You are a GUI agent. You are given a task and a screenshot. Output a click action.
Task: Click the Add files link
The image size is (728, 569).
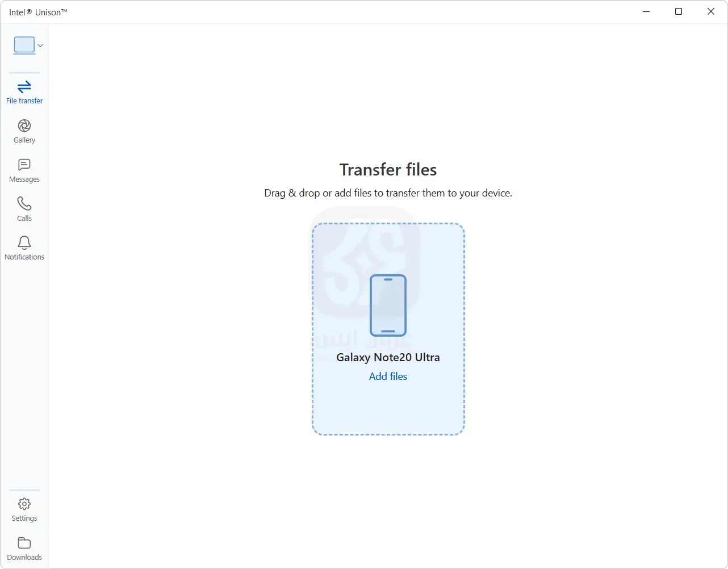[x=388, y=376]
